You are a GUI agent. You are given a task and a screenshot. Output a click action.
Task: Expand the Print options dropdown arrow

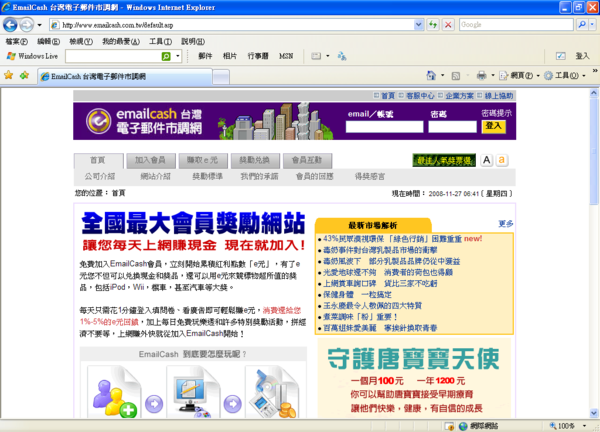[x=493, y=75]
